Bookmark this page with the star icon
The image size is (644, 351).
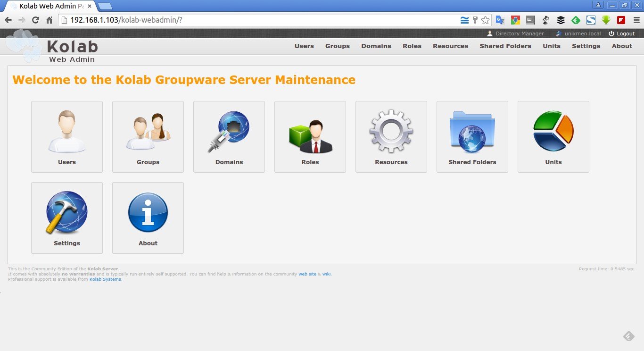(485, 20)
